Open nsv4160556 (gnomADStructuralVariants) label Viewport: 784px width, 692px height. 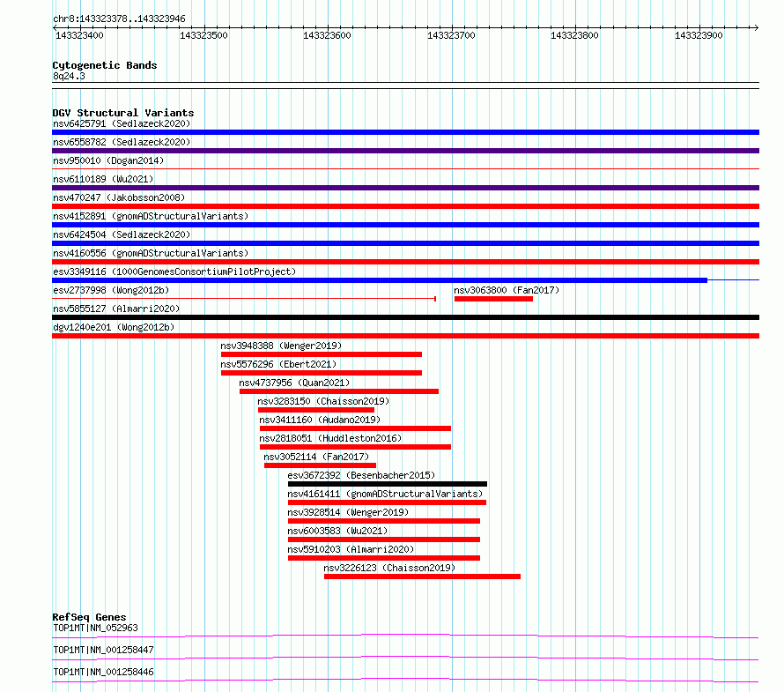click(x=151, y=253)
